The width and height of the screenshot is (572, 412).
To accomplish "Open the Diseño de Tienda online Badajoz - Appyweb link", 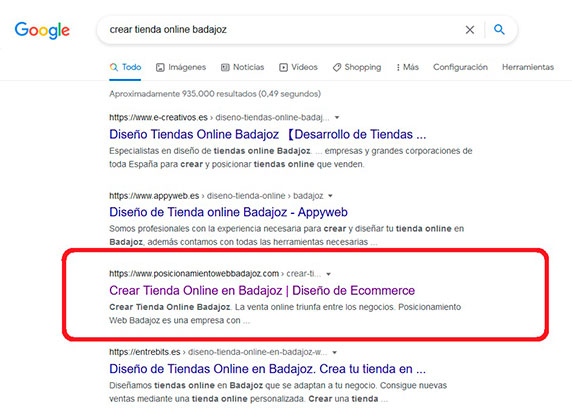I will (x=228, y=212).
